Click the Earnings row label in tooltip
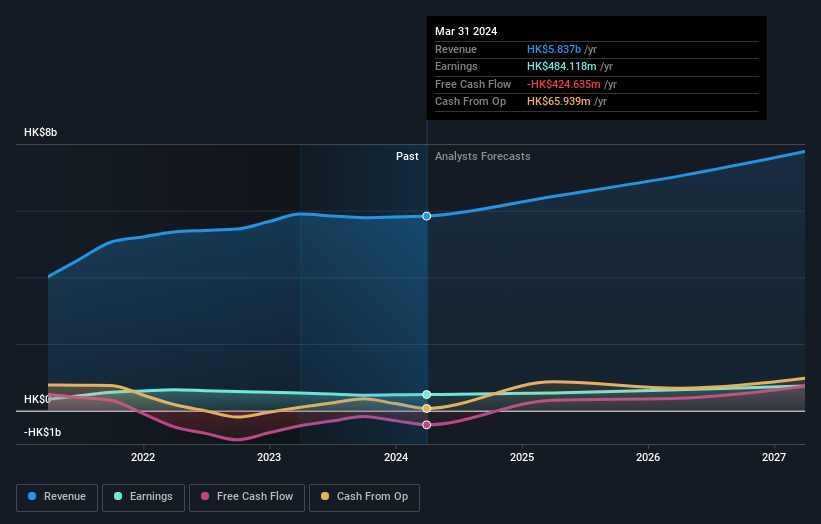The height and width of the screenshot is (524, 821). (x=456, y=66)
